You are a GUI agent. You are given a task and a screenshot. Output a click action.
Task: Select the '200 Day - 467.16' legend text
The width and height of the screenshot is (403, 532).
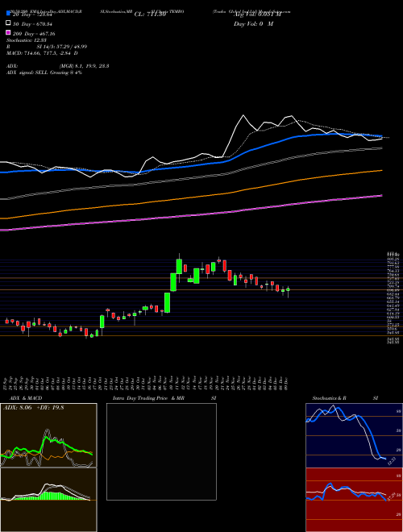click(34, 34)
